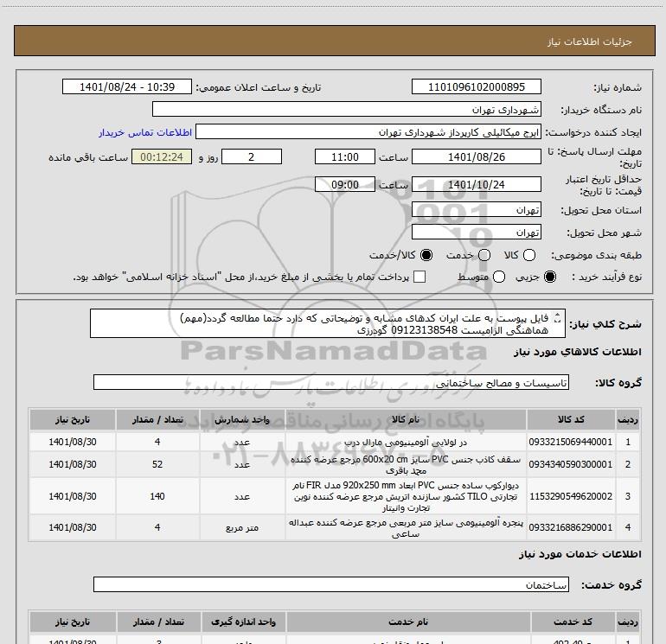Click item name دیوارکوب ساده جنس PVC
Screen dimensions: 666x644
406,496
